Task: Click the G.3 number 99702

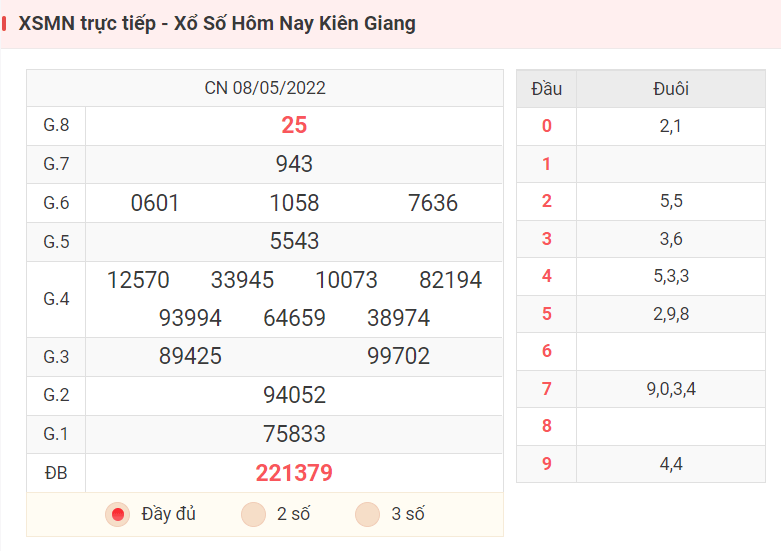Action: coord(398,356)
